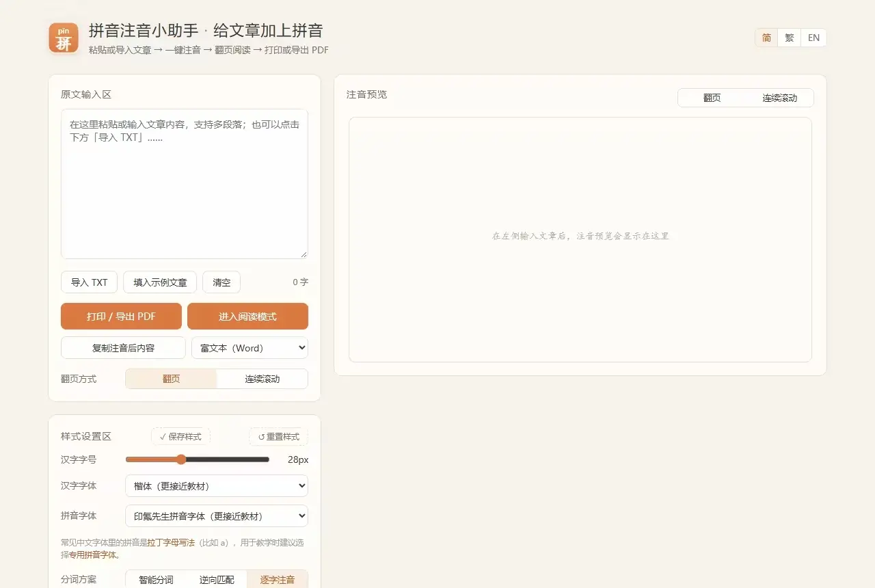Open the 富文本 (Word) copy format dropdown

[x=250, y=348]
